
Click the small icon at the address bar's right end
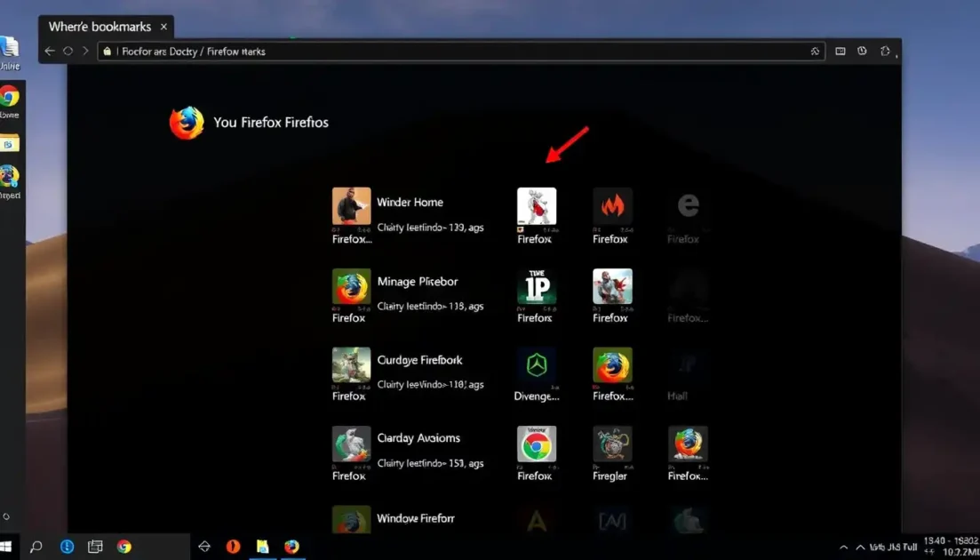coord(815,52)
